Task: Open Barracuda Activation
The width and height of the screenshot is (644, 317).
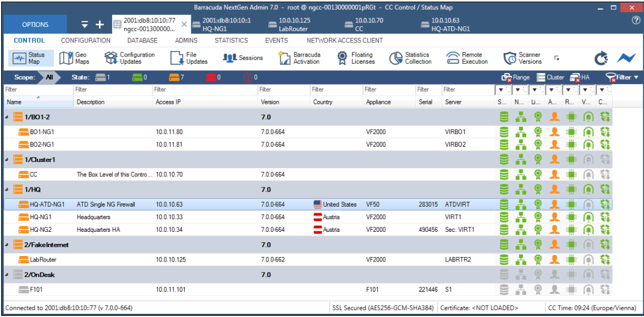Action: (x=299, y=58)
